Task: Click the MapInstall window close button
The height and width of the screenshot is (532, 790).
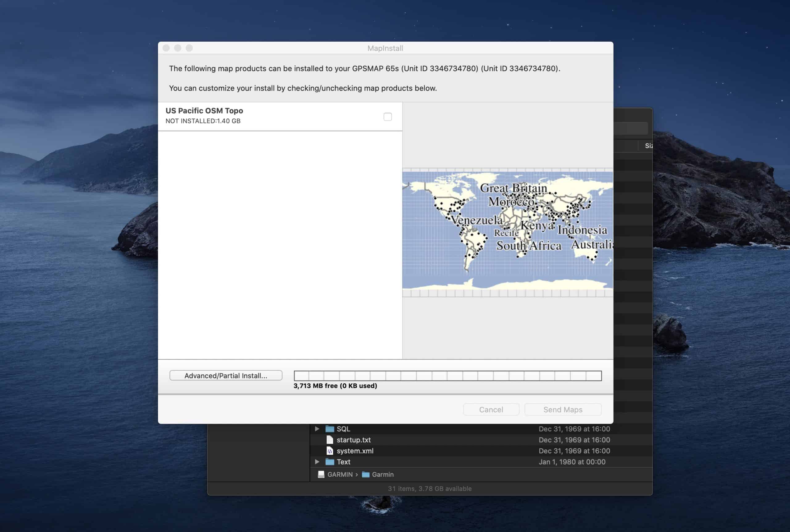Action: pyautogui.click(x=166, y=48)
